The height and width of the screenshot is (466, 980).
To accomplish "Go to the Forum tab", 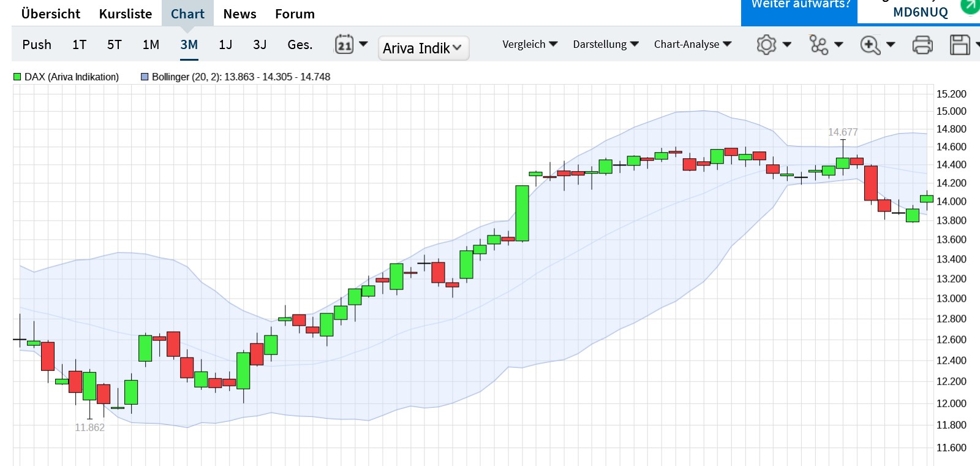I will pos(295,13).
